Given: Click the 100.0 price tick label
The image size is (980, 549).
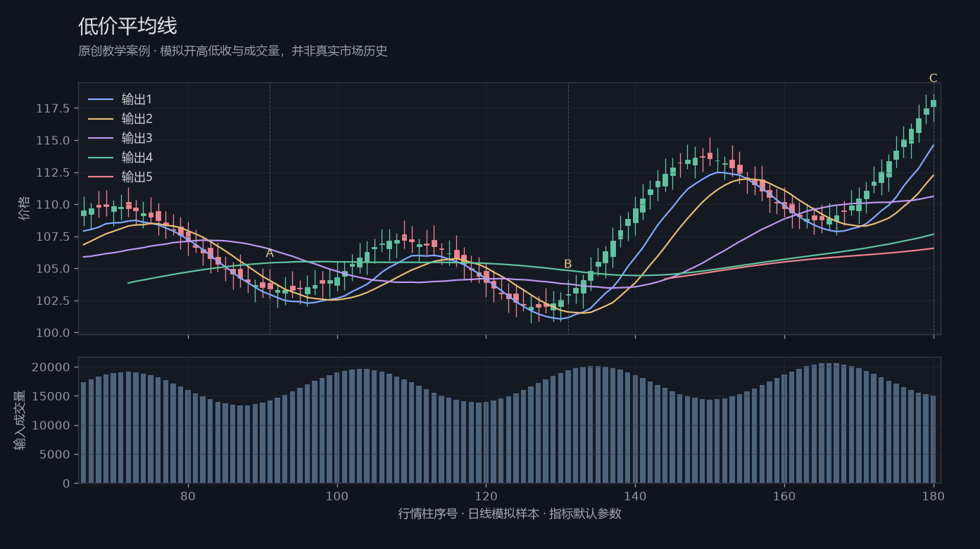Looking at the screenshot, I should tap(53, 333).
